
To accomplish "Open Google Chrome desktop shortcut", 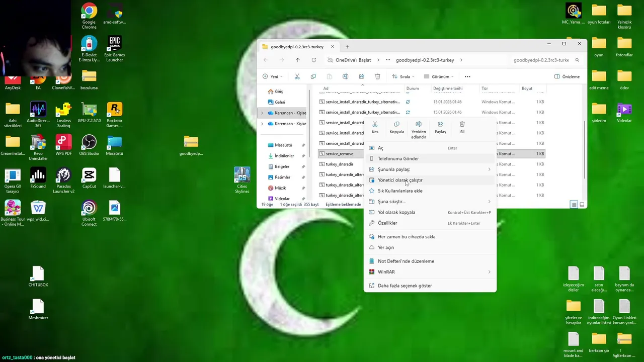I will (x=89, y=16).
